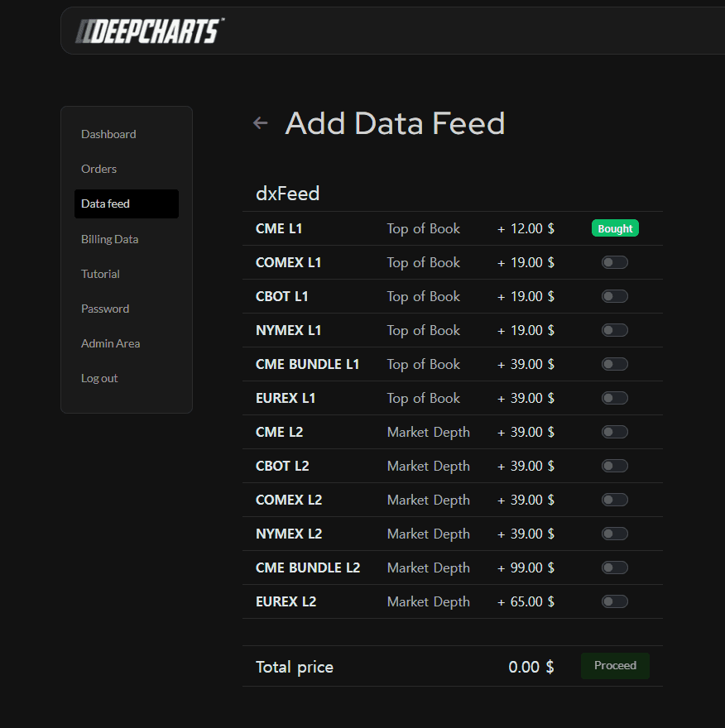Click the NYMEX L1 feed name

tap(288, 330)
